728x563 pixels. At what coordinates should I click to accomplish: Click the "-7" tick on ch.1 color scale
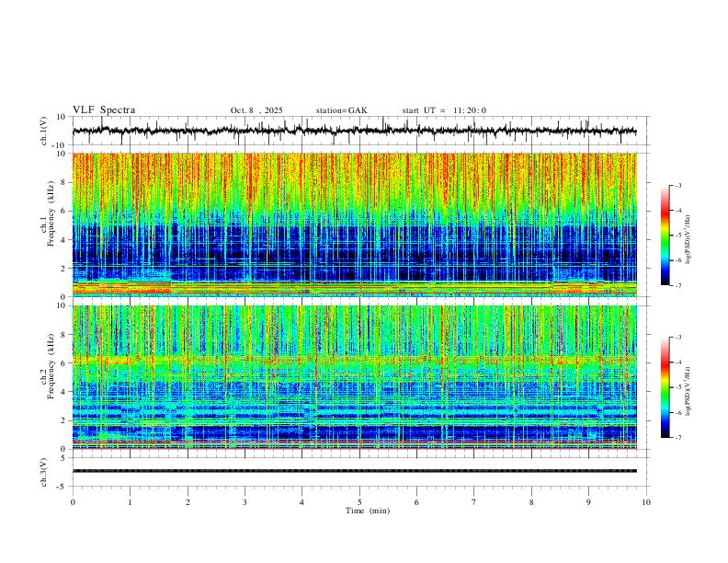677,285
